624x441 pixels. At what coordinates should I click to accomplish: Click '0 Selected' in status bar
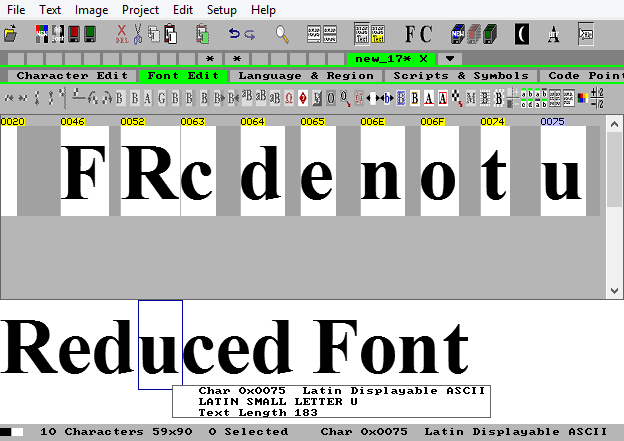click(x=248, y=431)
